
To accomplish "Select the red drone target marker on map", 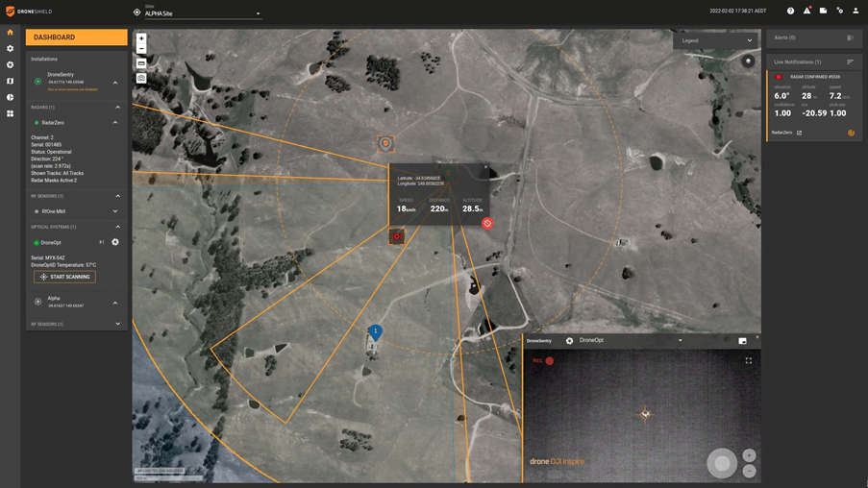I will click(396, 236).
